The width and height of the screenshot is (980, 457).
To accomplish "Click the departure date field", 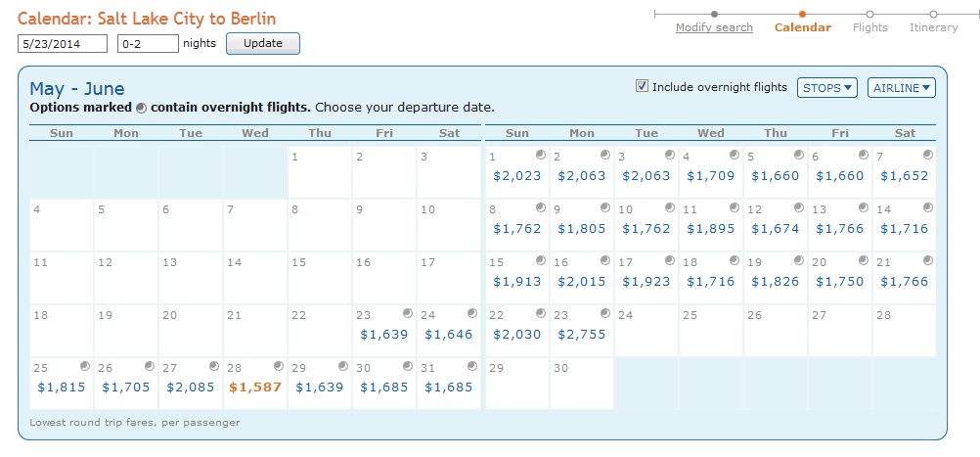I will [63, 44].
